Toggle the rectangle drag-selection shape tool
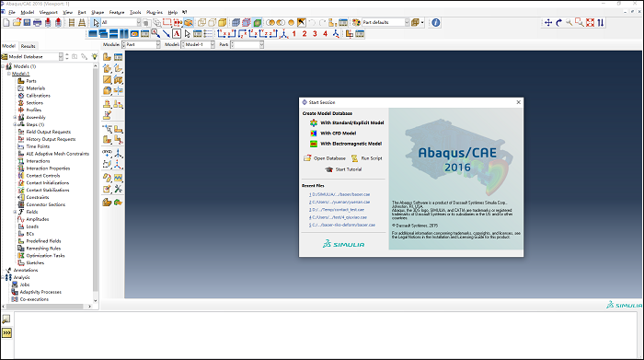 point(167,23)
